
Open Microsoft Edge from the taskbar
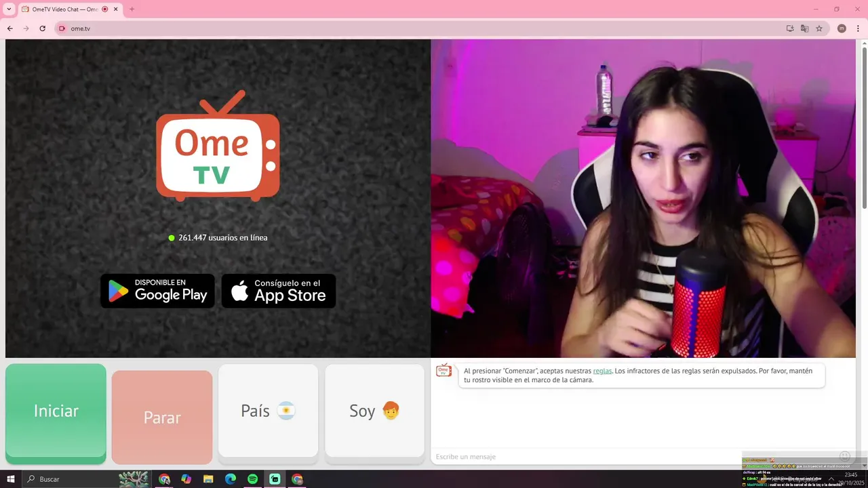click(x=231, y=479)
